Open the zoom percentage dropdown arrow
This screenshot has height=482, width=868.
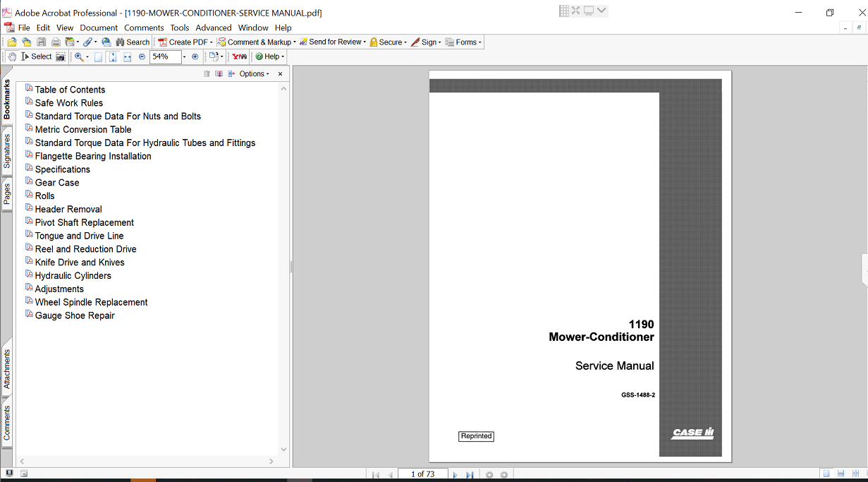tap(185, 56)
